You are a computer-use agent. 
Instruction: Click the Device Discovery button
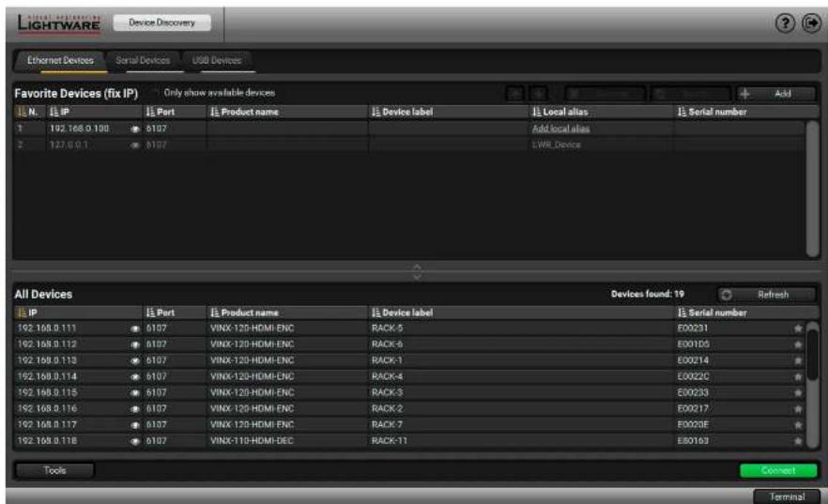[x=161, y=23]
